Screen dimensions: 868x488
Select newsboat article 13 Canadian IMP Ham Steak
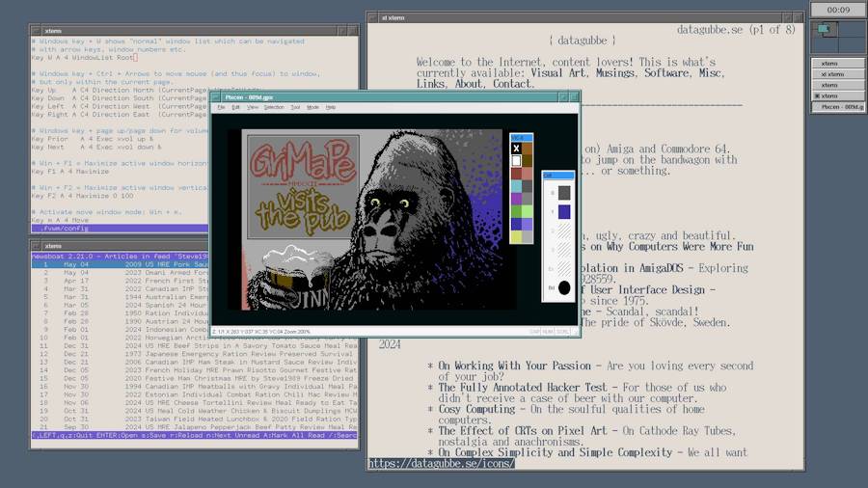[194, 362]
